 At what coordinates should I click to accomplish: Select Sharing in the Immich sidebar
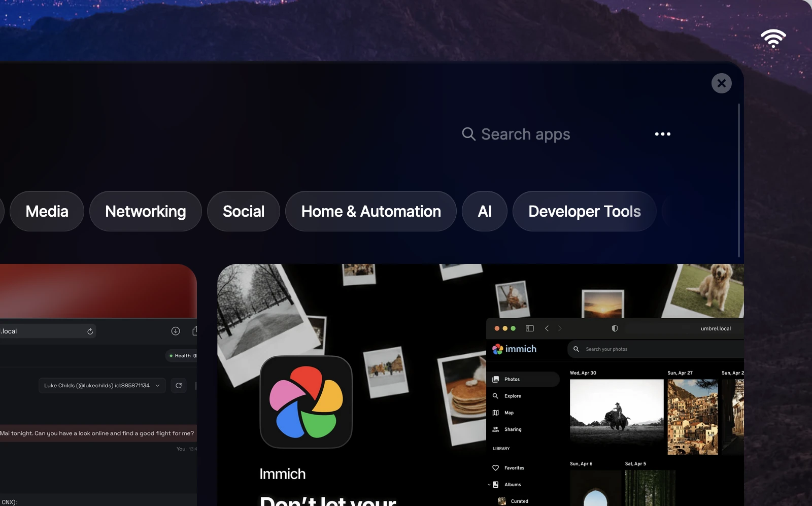click(x=513, y=429)
